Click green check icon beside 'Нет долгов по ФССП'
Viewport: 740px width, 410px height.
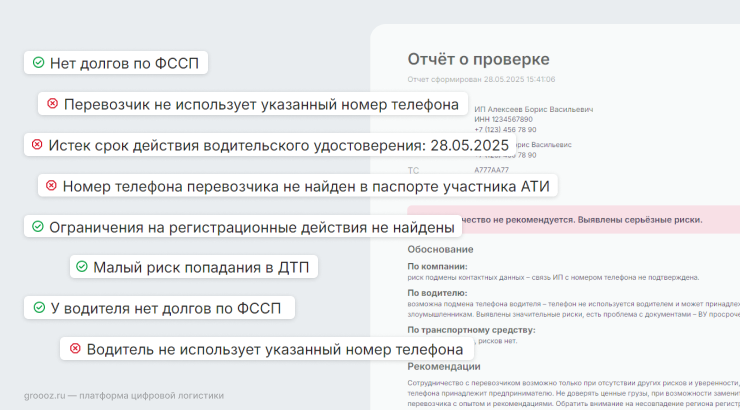click(x=38, y=62)
